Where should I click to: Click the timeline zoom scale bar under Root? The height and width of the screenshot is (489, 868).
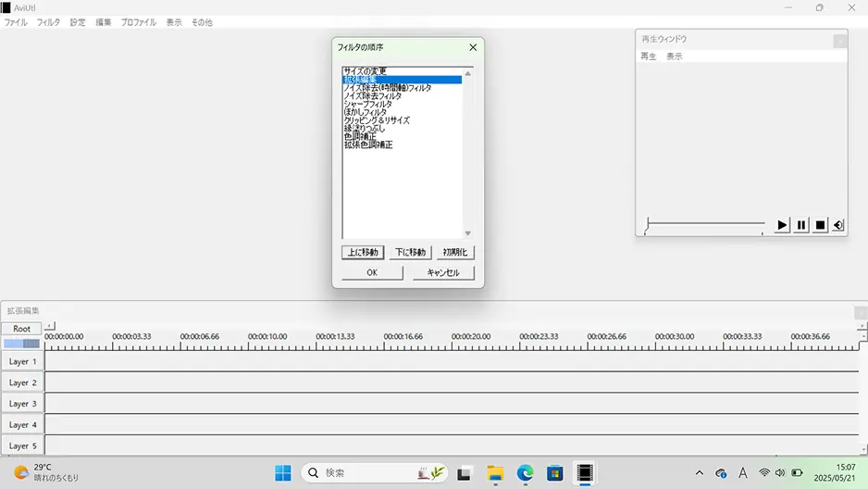coord(21,344)
